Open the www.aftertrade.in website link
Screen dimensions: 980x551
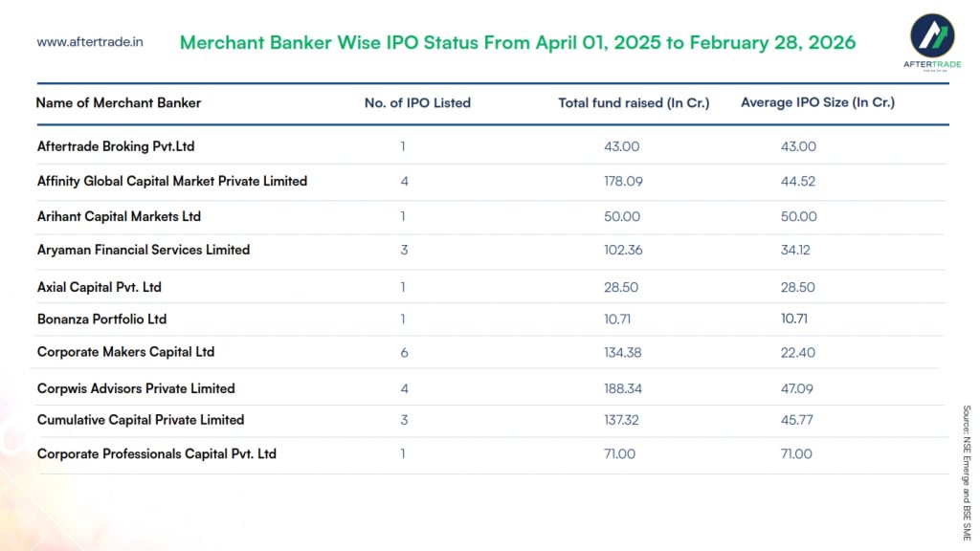(x=90, y=43)
